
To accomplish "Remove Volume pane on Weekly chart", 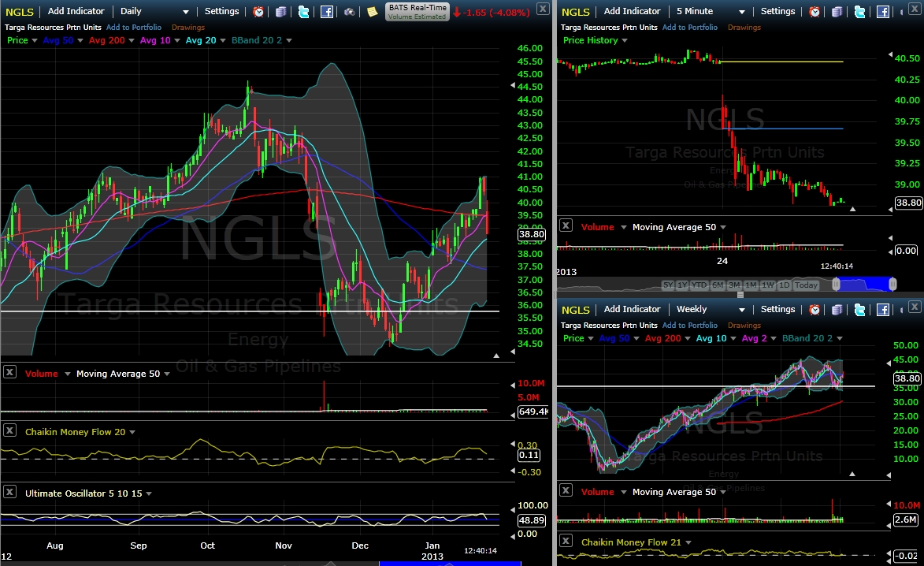I will 566,490.
